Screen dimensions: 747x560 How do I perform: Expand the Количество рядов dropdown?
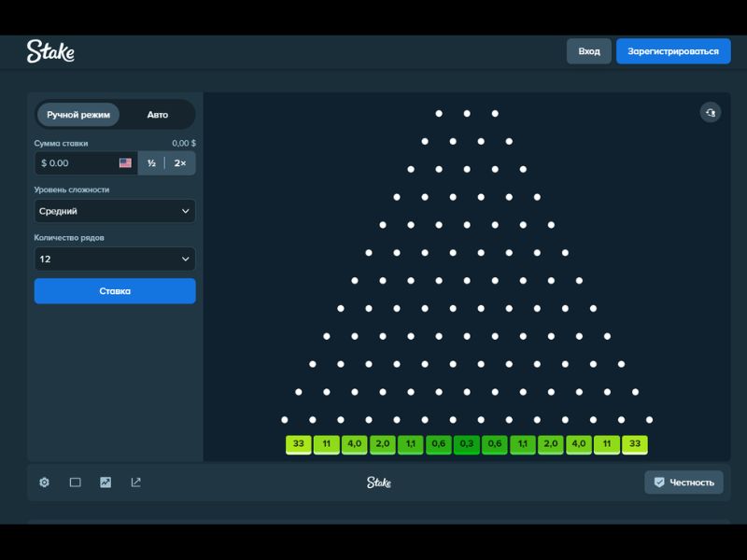pos(115,259)
